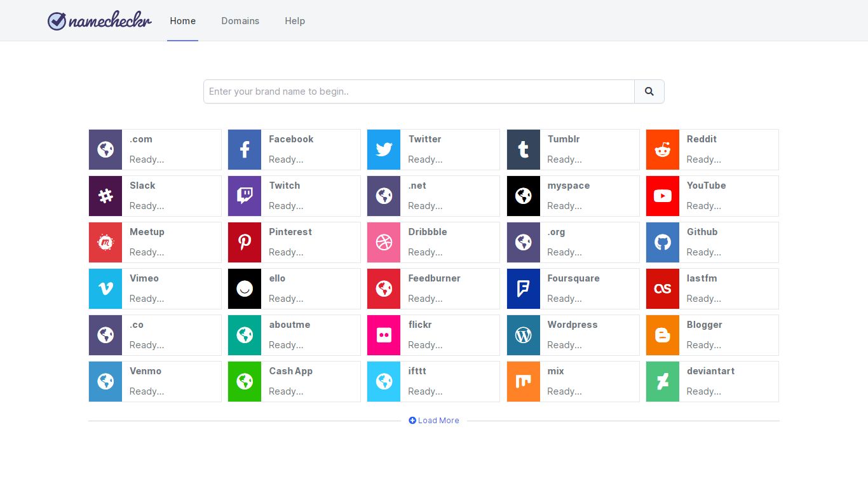Click the Tumblr icon
The height and width of the screenshot is (488, 868).
coord(524,150)
